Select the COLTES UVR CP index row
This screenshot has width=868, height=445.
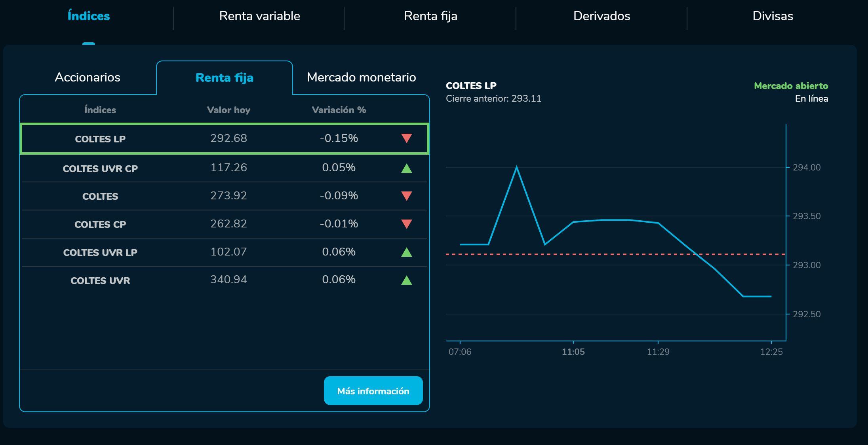tap(100, 169)
